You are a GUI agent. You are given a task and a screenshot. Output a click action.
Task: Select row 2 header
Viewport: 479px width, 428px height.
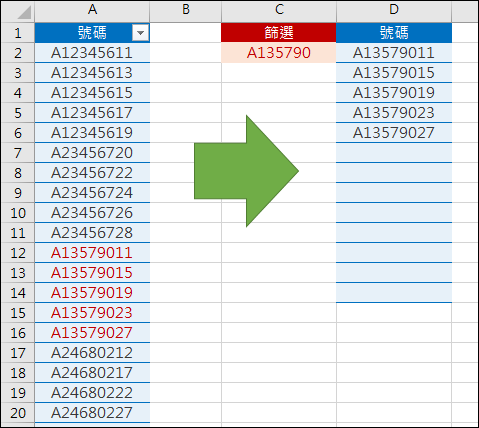[x=18, y=53]
